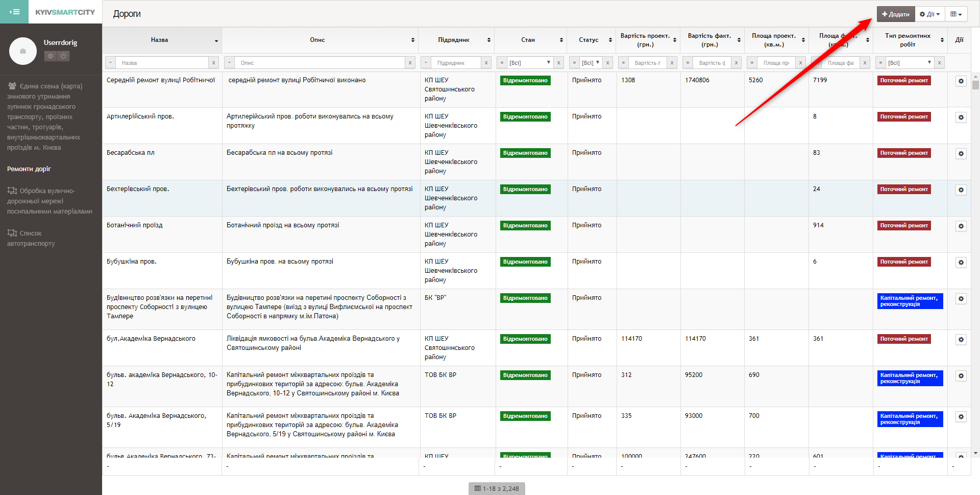The width and height of the screenshot is (980, 495).
Task: Open the Ремонти доріг menu item
Action: pos(29,169)
